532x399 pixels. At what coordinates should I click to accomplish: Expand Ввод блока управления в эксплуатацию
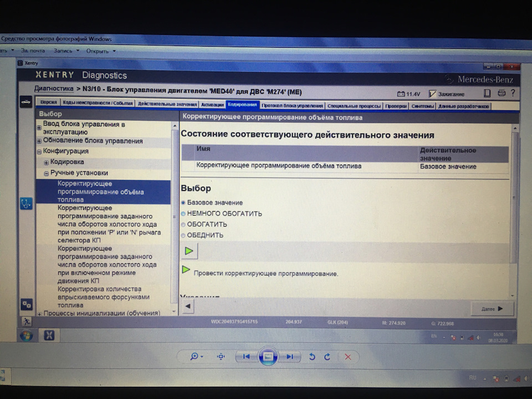pos(39,128)
